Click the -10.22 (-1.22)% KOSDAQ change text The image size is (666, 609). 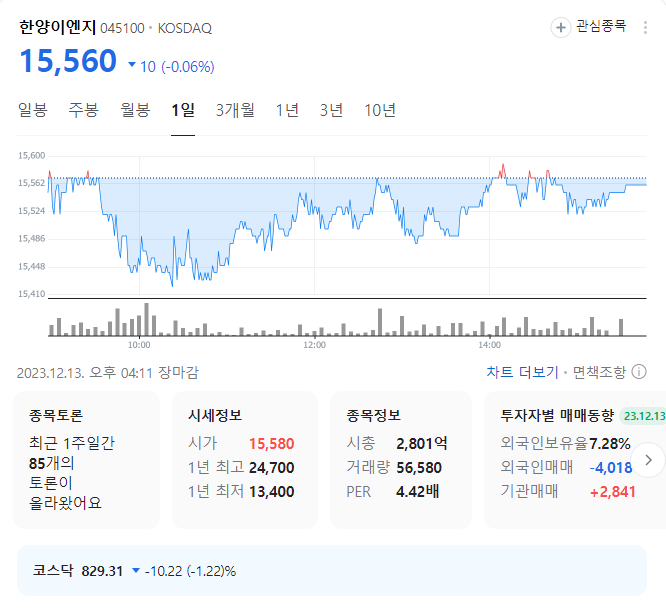tap(190, 571)
